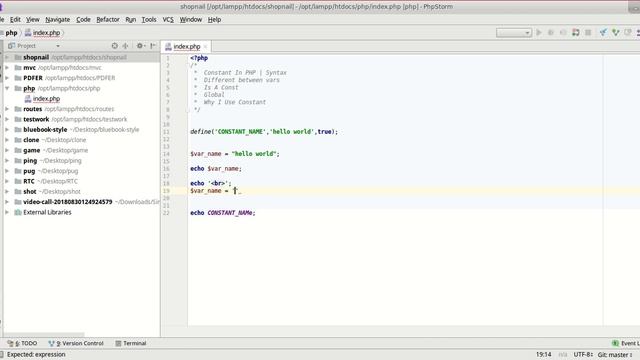
Task: Select the index.php editor tab
Action: (x=187, y=47)
